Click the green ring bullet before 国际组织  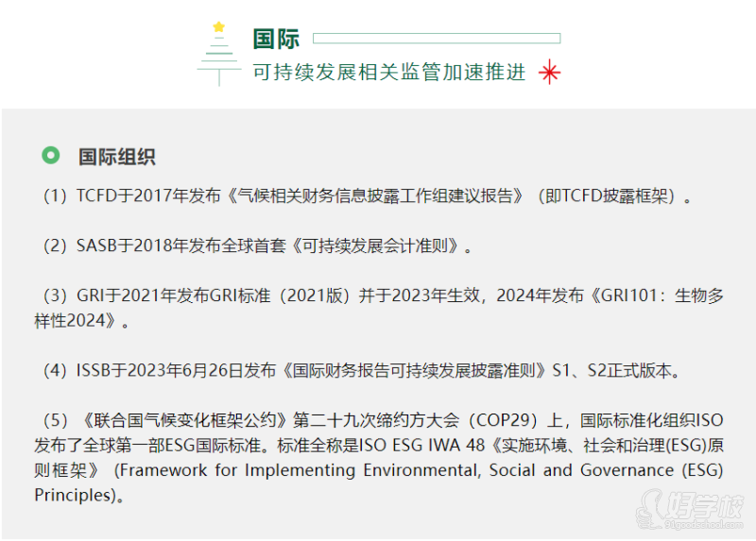[x=51, y=156]
